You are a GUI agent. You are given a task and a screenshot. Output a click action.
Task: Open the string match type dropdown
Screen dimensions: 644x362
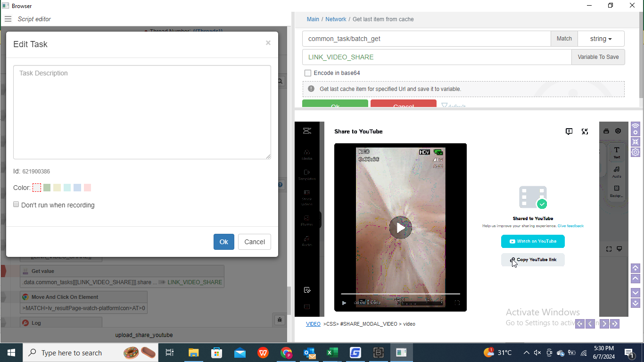tap(601, 39)
